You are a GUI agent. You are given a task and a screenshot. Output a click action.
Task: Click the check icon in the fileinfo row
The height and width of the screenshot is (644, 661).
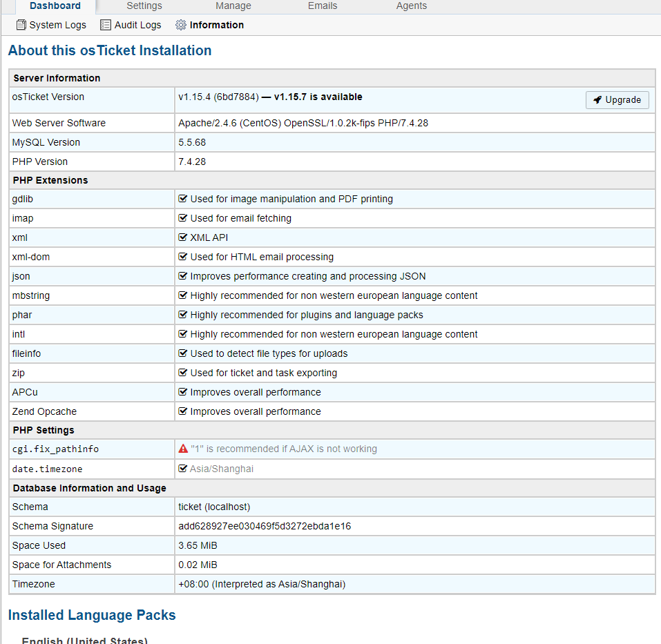(x=182, y=353)
